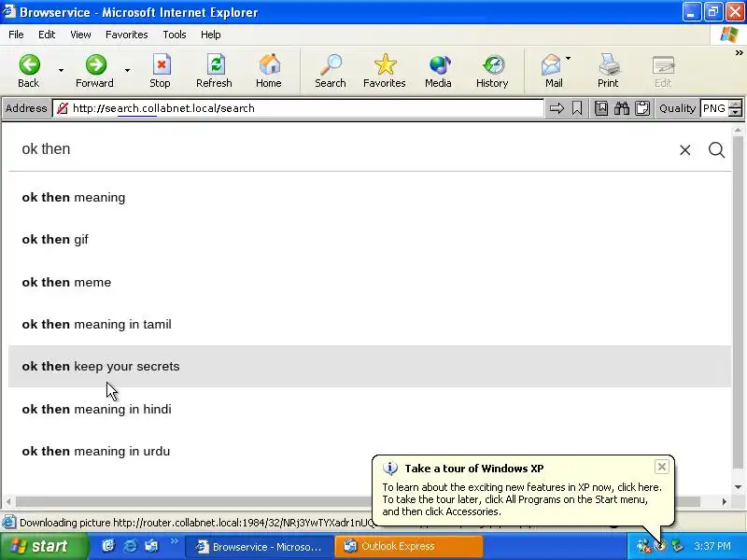Click the Back navigation button
747x560 pixels.
point(29,71)
